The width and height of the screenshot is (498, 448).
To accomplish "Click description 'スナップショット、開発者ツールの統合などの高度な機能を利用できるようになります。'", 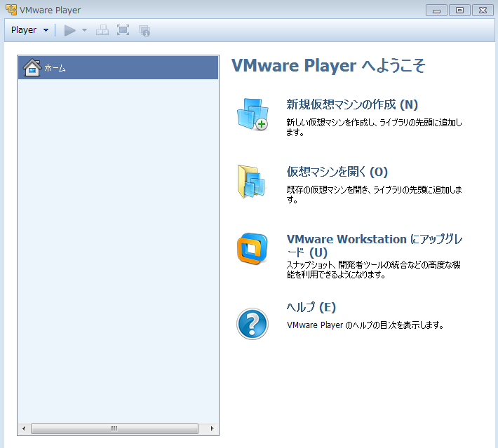I will pos(373,269).
